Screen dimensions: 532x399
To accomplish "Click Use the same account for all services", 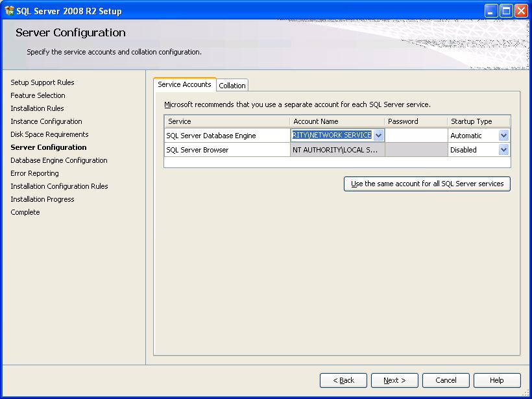I will click(427, 184).
